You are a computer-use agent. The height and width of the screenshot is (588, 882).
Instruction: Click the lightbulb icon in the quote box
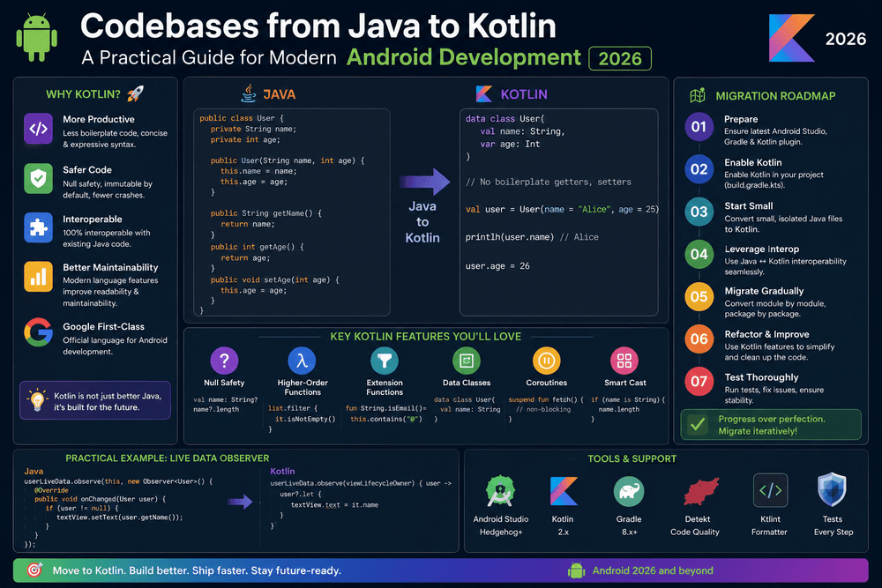[37, 400]
